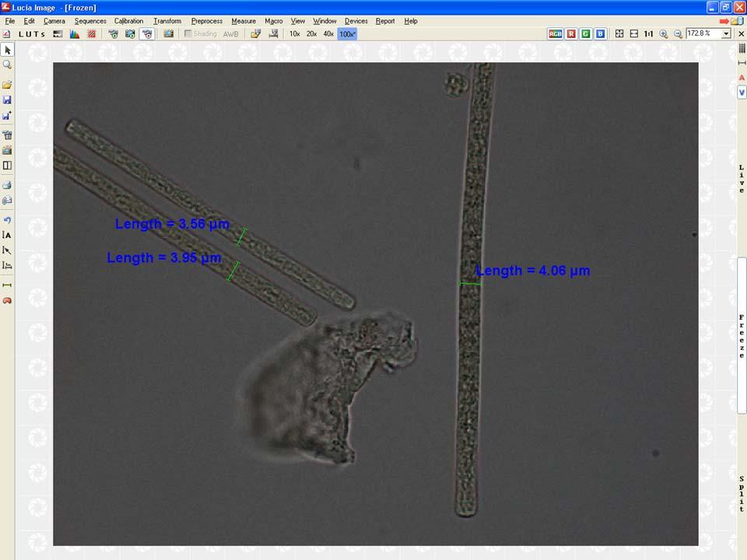Open the Devices menu
The image size is (747, 560).
pos(356,21)
